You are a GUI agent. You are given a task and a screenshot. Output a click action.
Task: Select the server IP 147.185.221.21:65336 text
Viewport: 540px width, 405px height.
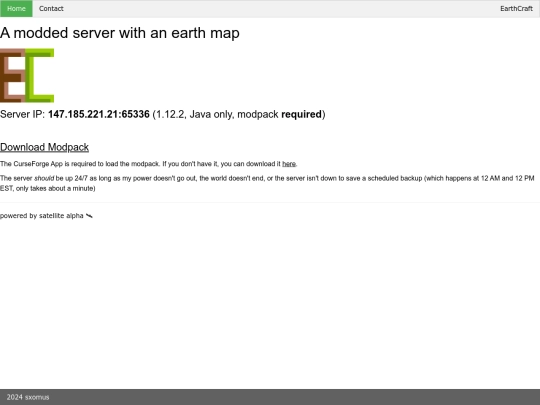pos(99,114)
